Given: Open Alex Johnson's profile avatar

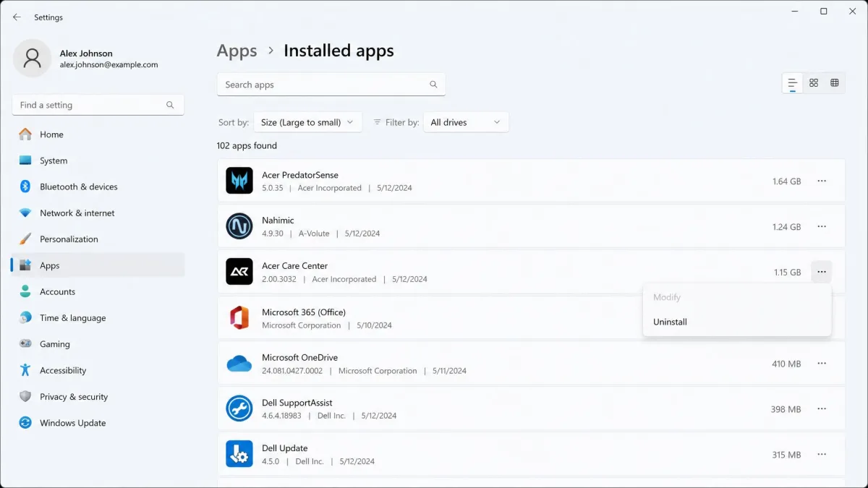Looking at the screenshot, I should pos(32,59).
